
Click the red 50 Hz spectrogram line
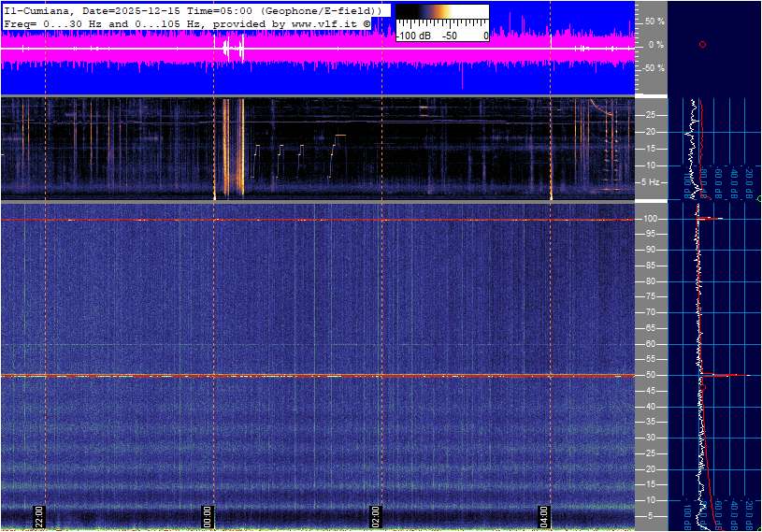[x=280, y=376]
